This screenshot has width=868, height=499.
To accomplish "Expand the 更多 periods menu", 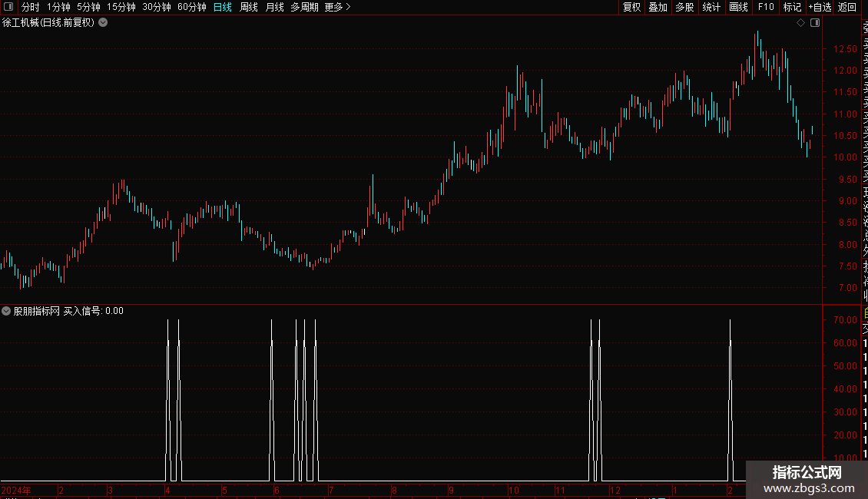I will tap(338, 7).
